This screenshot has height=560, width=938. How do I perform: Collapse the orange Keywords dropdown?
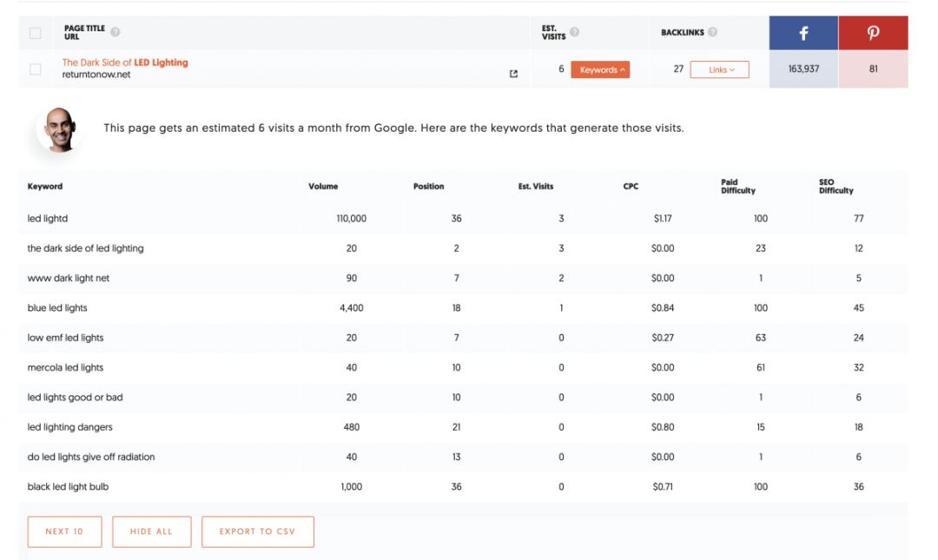pos(600,69)
